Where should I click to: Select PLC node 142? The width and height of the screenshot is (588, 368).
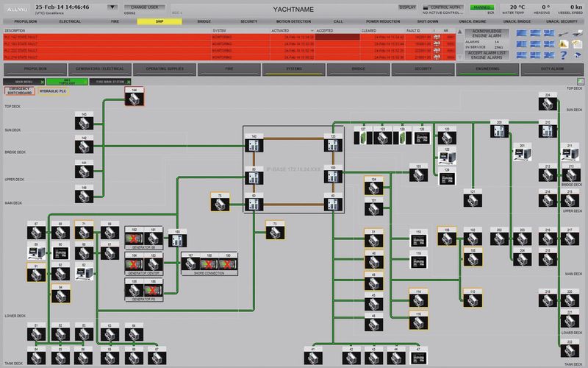[x=84, y=144]
